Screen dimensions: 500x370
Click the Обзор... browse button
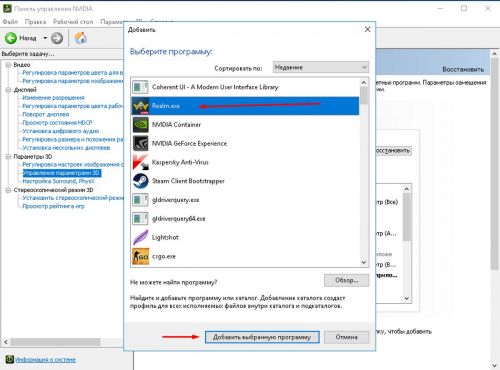point(346,280)
